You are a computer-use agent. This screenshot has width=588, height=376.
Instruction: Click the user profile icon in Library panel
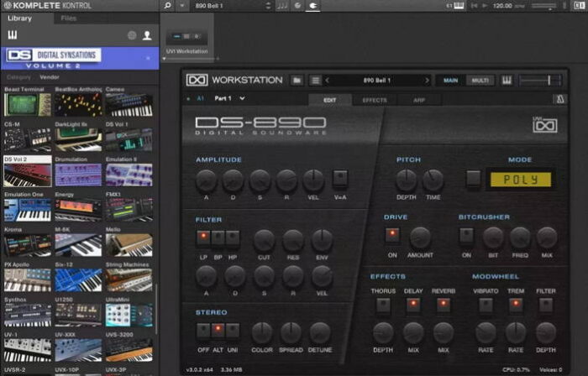tap(147, 35)
